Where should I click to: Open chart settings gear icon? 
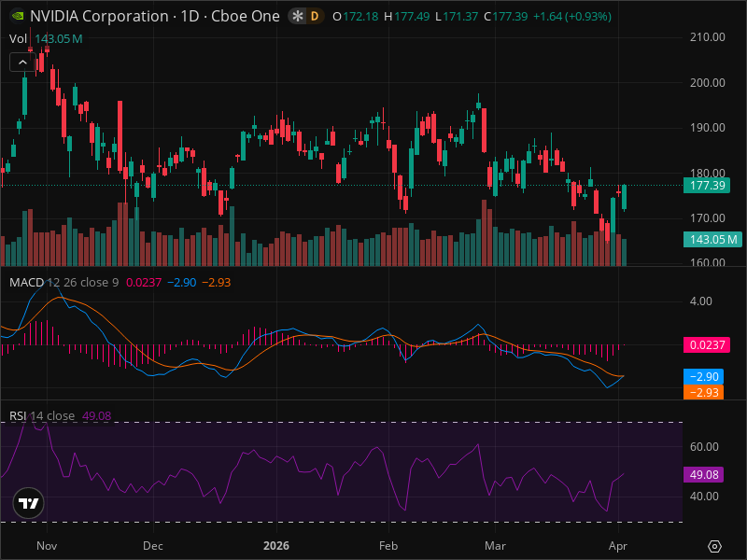click(714, 546)
